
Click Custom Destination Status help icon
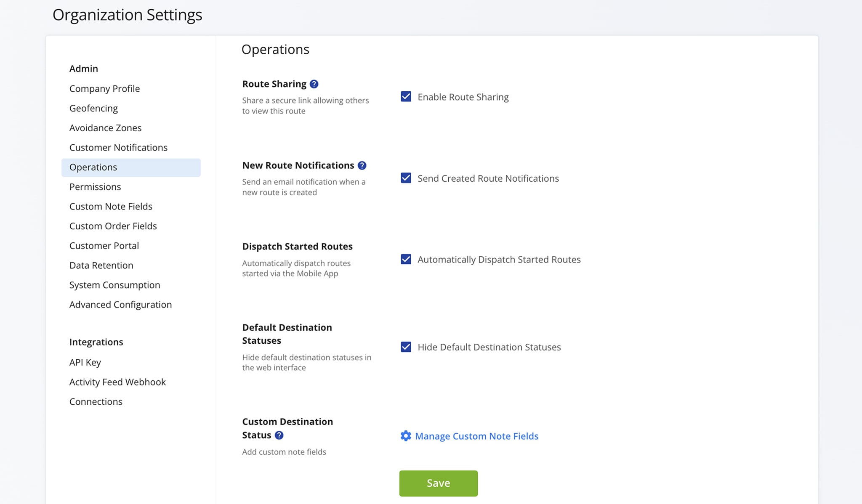tap(279, 435)
